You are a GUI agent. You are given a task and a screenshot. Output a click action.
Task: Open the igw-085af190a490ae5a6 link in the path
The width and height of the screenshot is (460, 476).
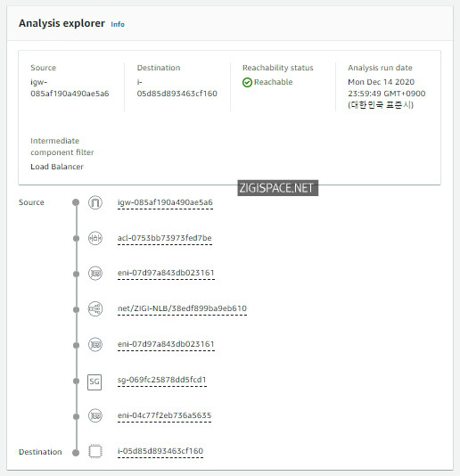point(165,202)
